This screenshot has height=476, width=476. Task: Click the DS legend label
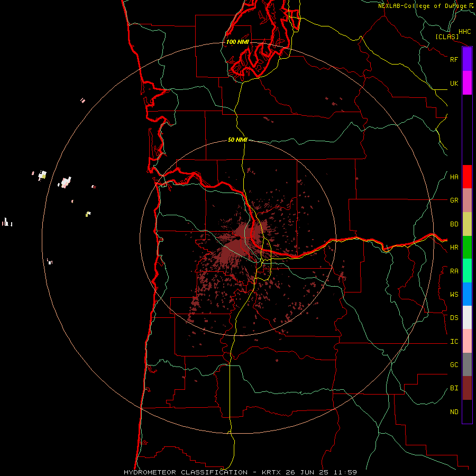point(454,318)
